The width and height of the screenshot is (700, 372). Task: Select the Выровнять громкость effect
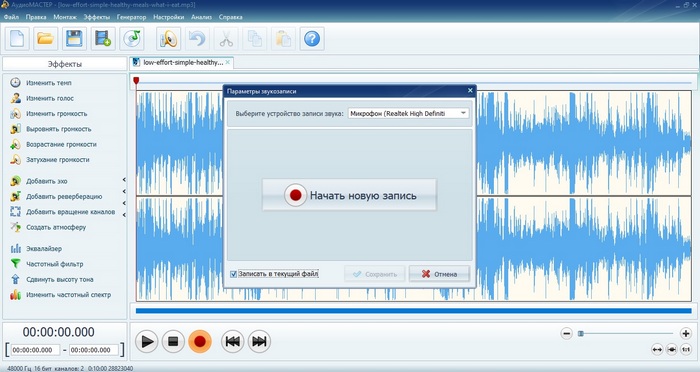coord(51,129)
